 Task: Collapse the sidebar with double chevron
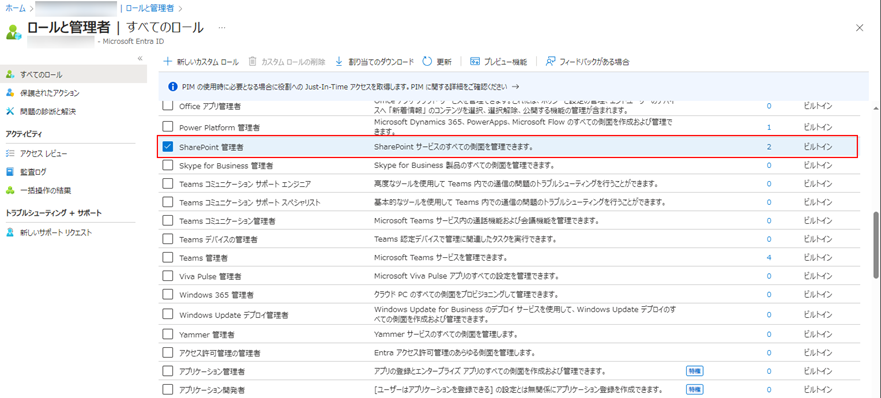[x=140, y=58]
